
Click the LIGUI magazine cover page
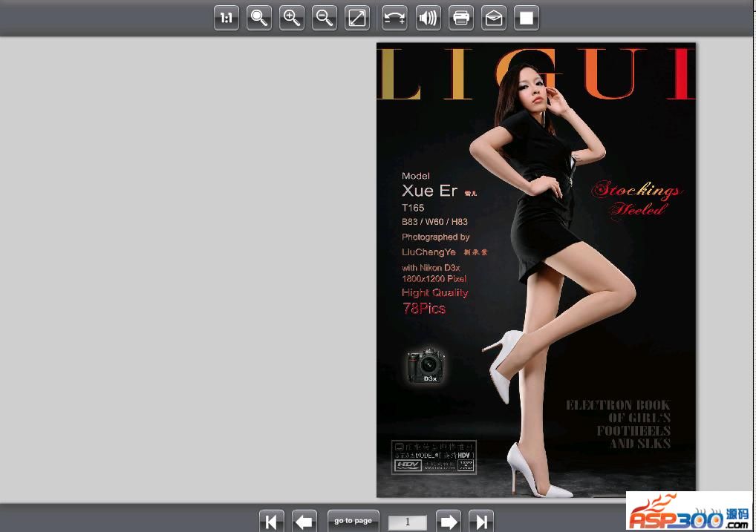pos(535,297)
